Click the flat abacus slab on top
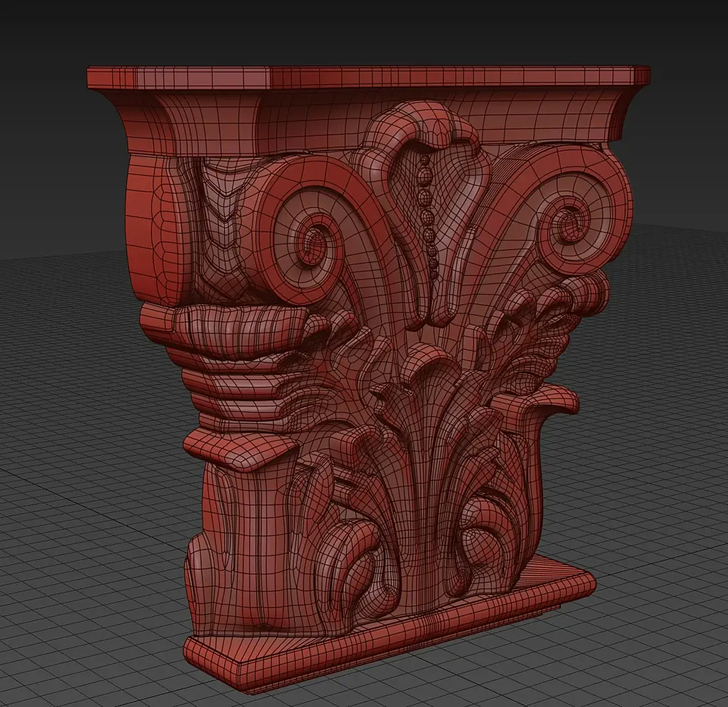The image size is (728, 707). (369, 78)
